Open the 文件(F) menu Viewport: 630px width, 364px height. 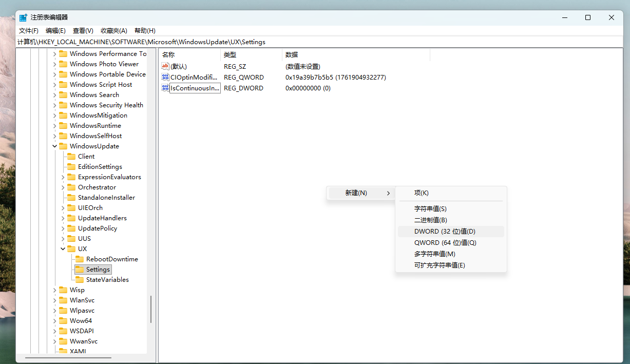(x=29, y=31)
